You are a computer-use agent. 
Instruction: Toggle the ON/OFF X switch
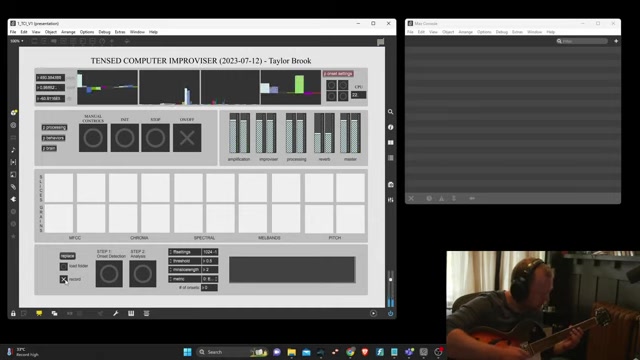[x=187, y=138]
